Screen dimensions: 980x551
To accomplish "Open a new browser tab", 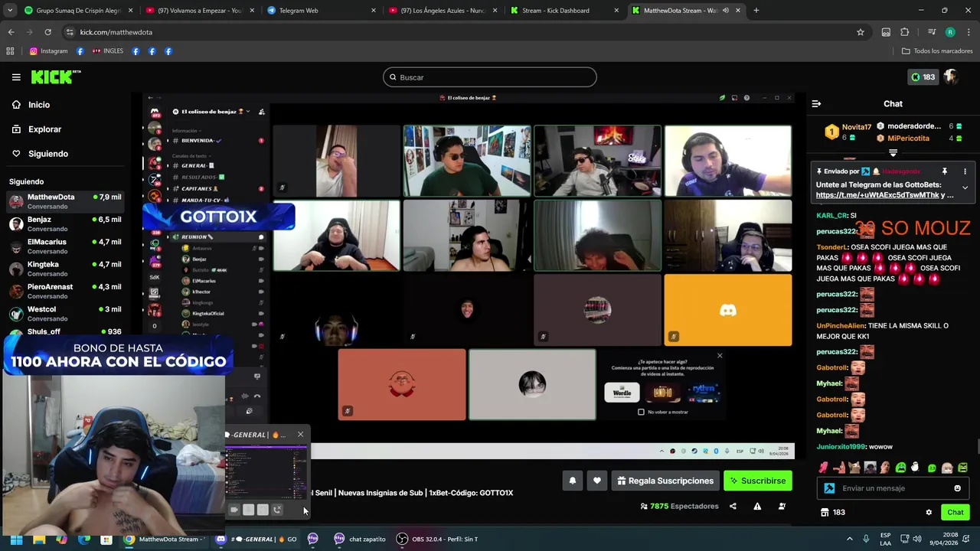I will pyautogui.click(x=756, y=11).
